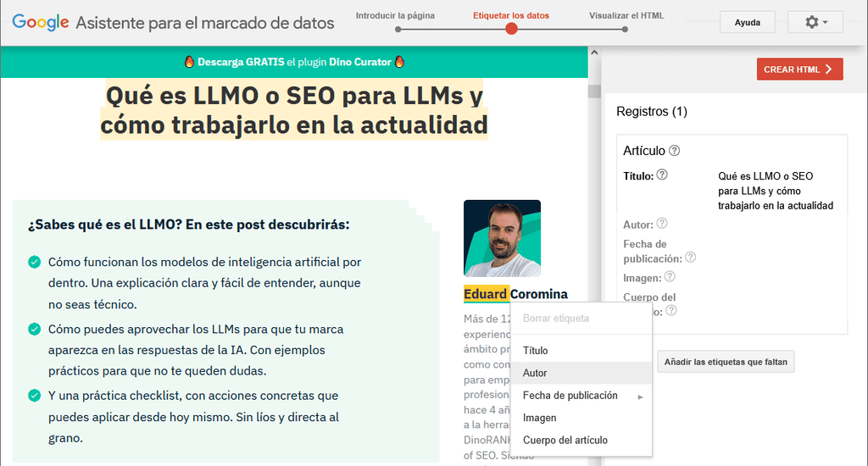Click help icon beside Fecha de publicación
The height and width of the screenshot is (466, 868).
point(691,258)
